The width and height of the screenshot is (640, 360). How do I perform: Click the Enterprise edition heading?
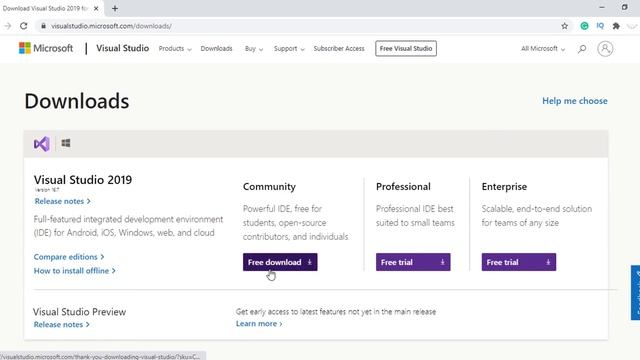(504, 187)
